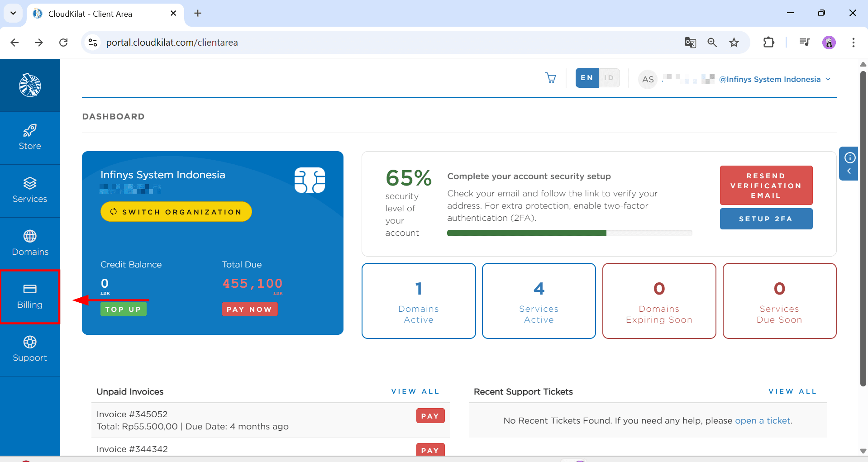The height and width of the screenshot is (462, 868).
Task: Click the Billing sidebar icon
Action: pyautogui.click(x=29, y=296)
